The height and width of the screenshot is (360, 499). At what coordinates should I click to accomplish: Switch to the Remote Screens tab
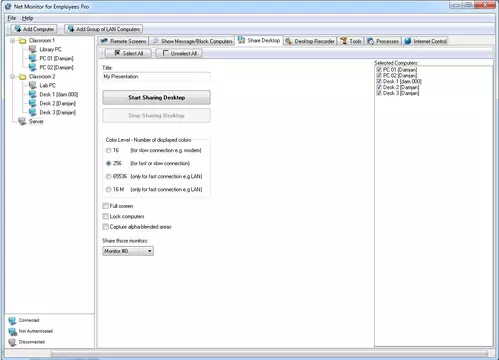tap(123, 41)
